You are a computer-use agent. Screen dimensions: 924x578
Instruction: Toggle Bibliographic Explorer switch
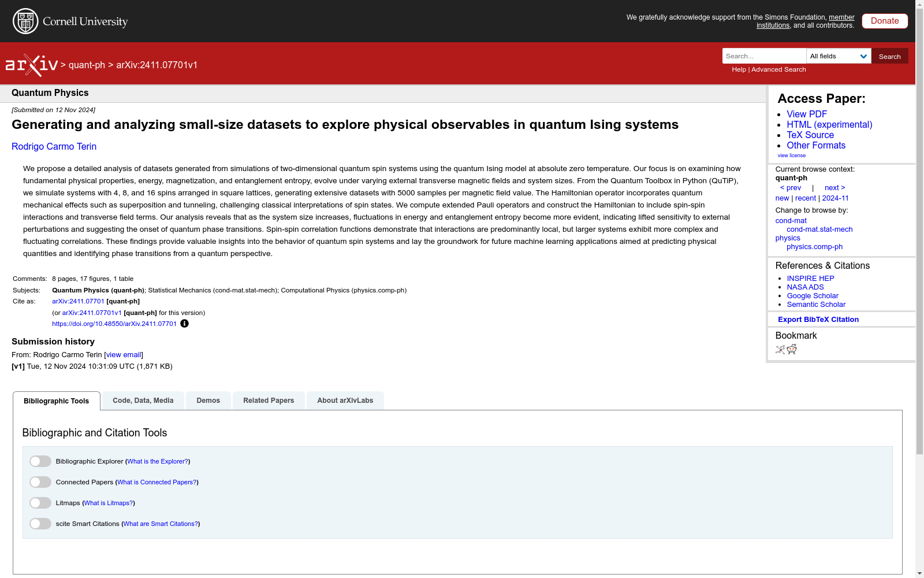40,461
